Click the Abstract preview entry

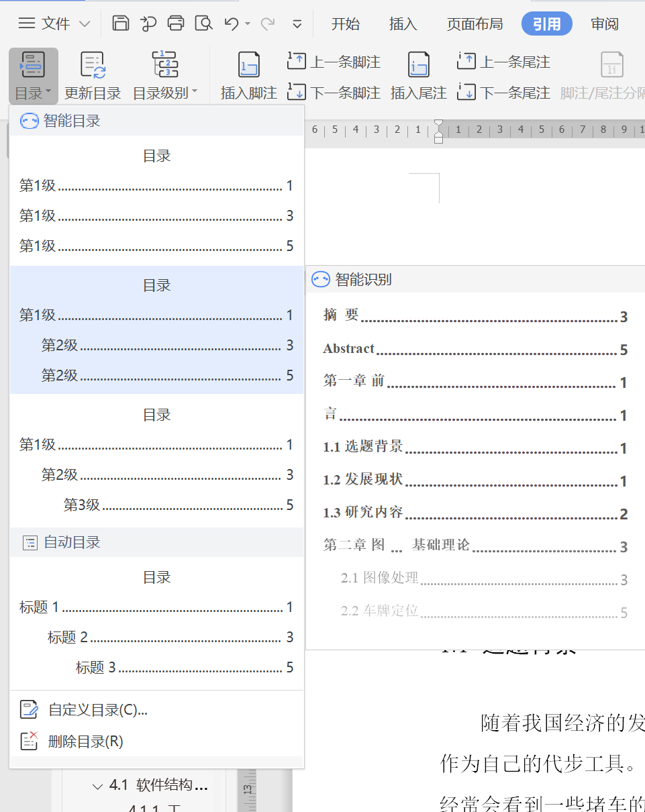coord(475,349)
